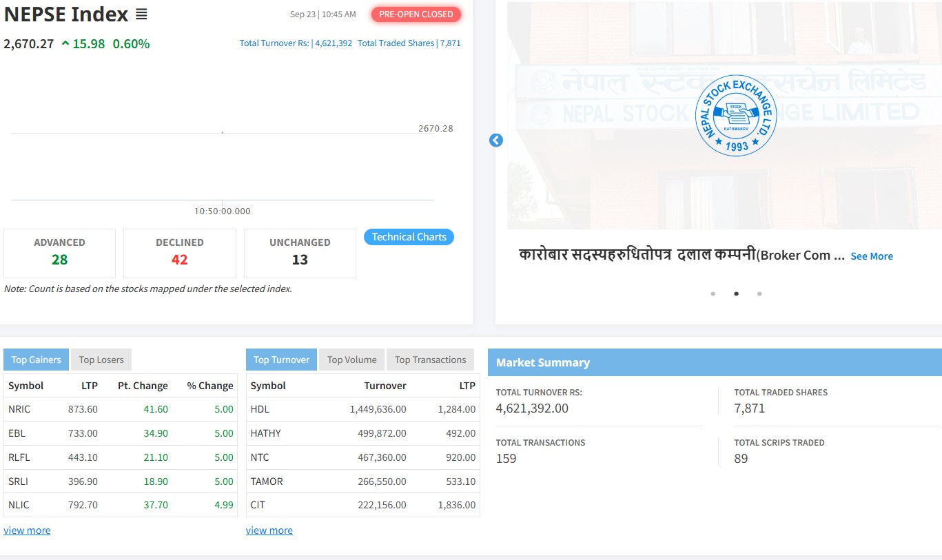Click the 10:50:00.000 chart time label

tap(223, 211)
